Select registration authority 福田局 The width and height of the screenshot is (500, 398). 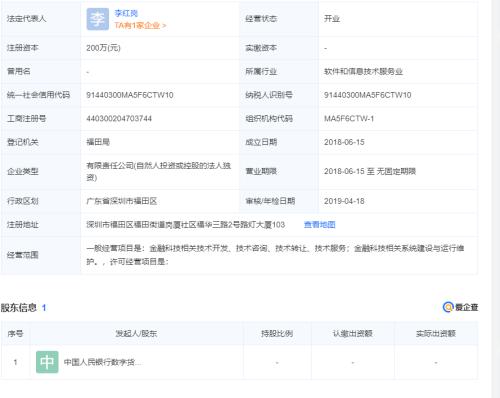tap(98, 142)
